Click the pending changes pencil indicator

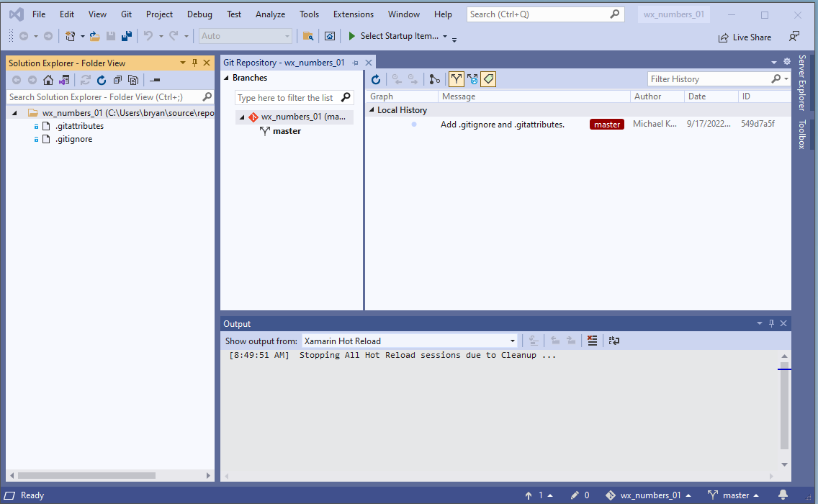[x=580, y=495]
